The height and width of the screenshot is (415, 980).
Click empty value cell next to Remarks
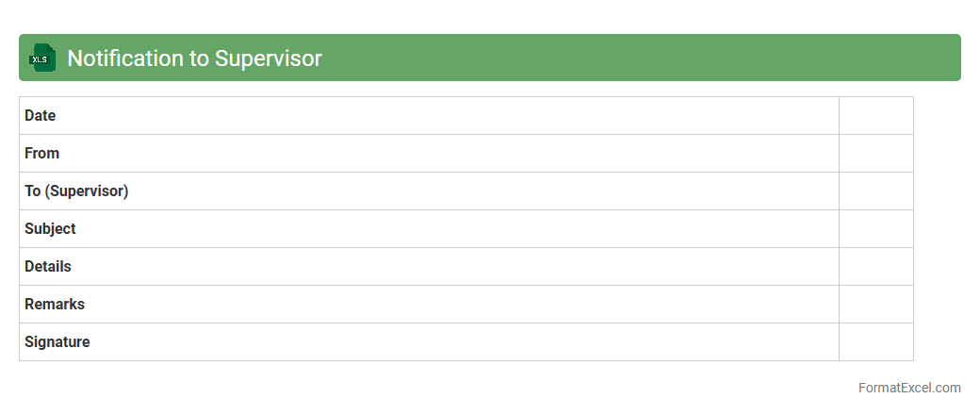point(875,305)
